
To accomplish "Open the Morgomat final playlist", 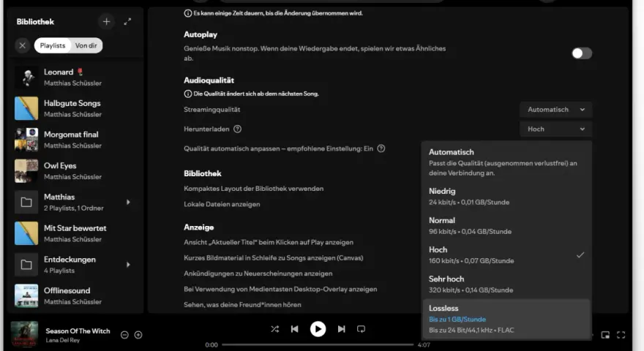I will [x=76, y=140].
